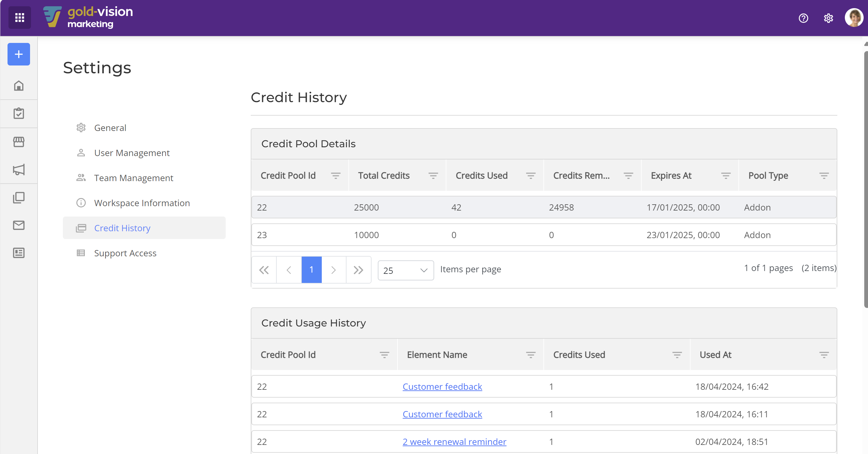Open the megaphone campaigns sidebar icon
868x454 pixels.
[19, 170]
